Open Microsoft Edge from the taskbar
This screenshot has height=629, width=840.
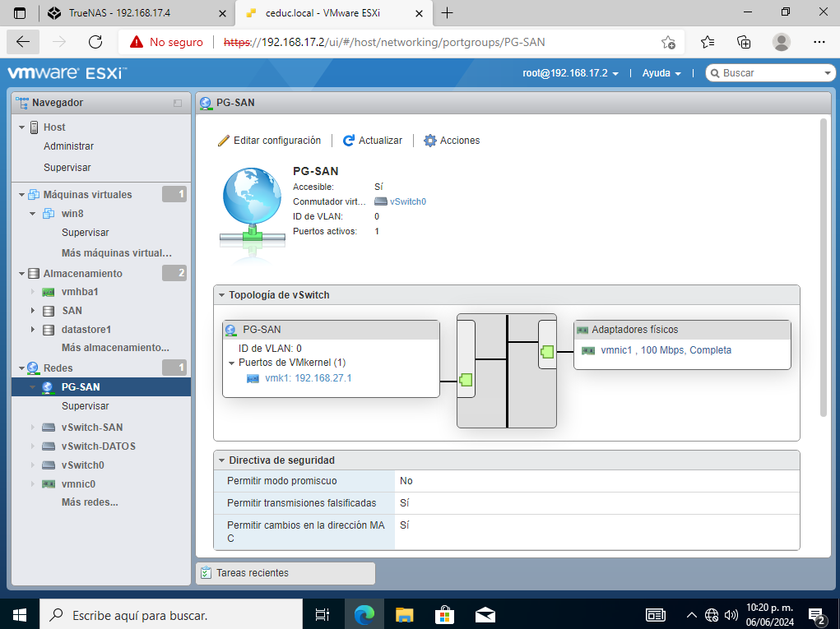pos(364,614)
